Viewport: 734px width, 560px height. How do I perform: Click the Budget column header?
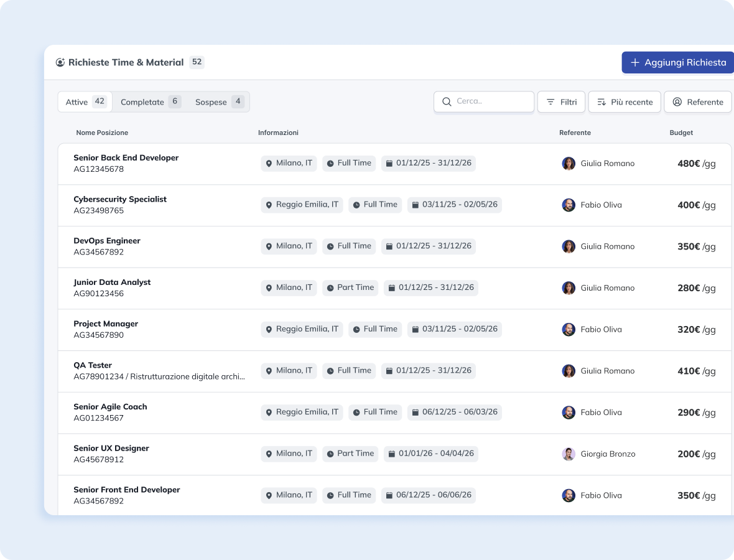click(x=681, y=133)
